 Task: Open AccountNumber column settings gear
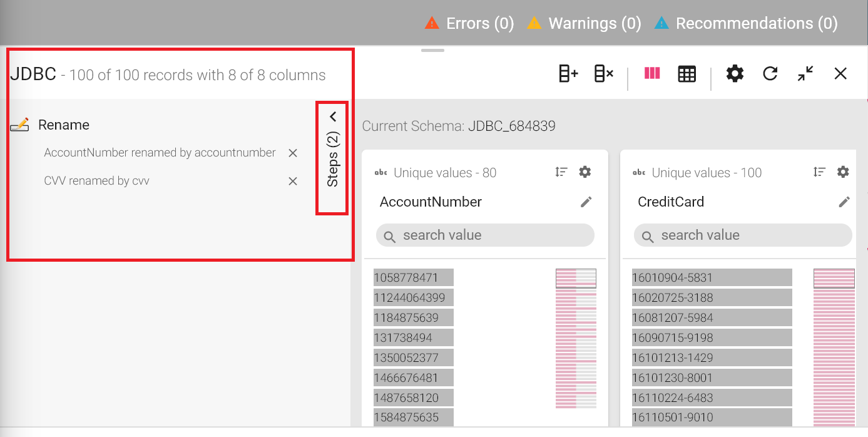pyautogui.click(x=585, y=172)
